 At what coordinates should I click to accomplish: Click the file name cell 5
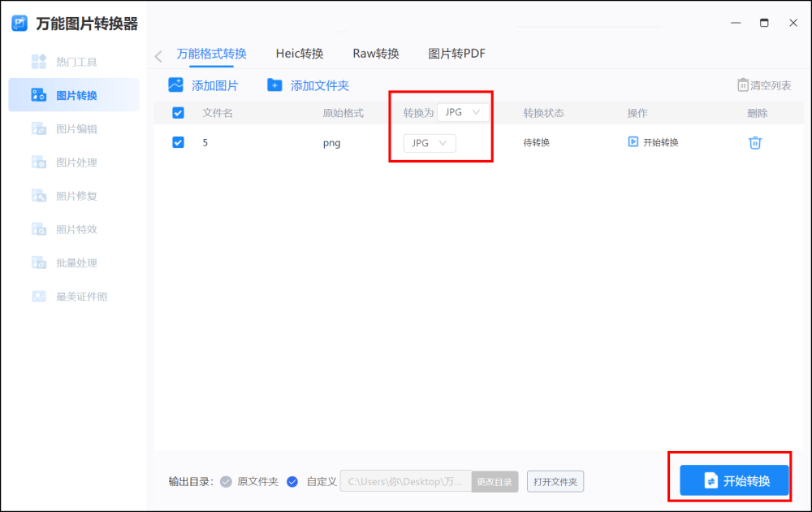(205, 142)
